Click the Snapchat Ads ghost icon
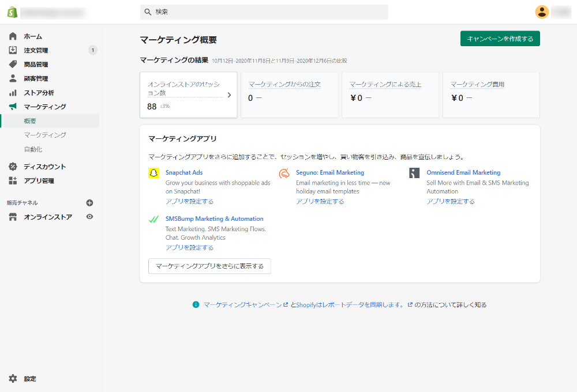The width and height of the screenshot is (577, 392). tap(153, 173)
